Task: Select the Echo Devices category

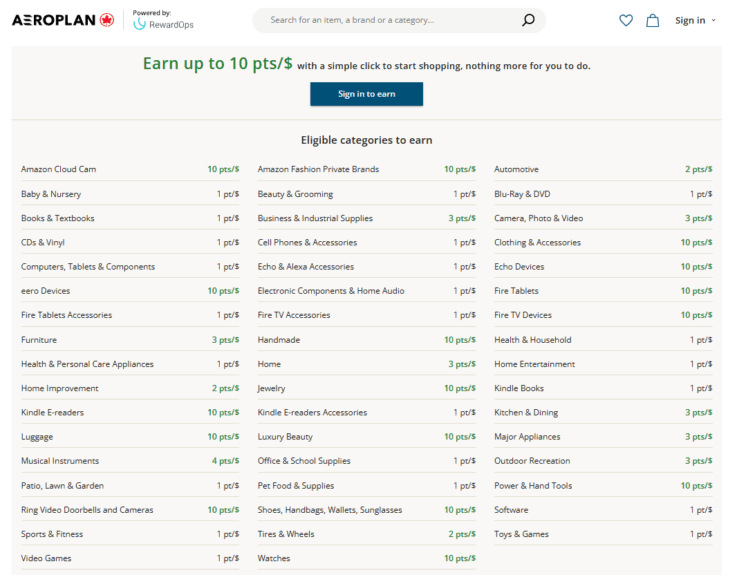Action: coord(519,267)
